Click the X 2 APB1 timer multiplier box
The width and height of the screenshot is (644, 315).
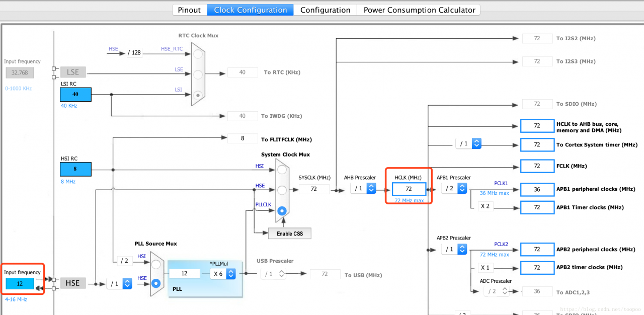coord(486,207)
